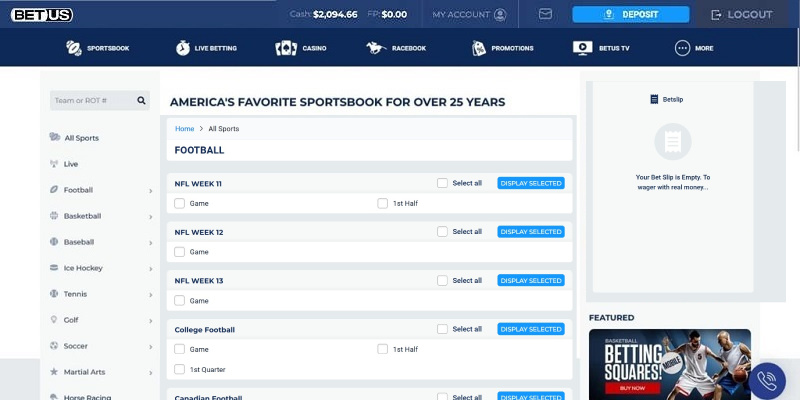Expand the Basketball sidebar chevron
Image resolution: width=800 pixels, height=400 pixels.
click(x=151, y=217)
